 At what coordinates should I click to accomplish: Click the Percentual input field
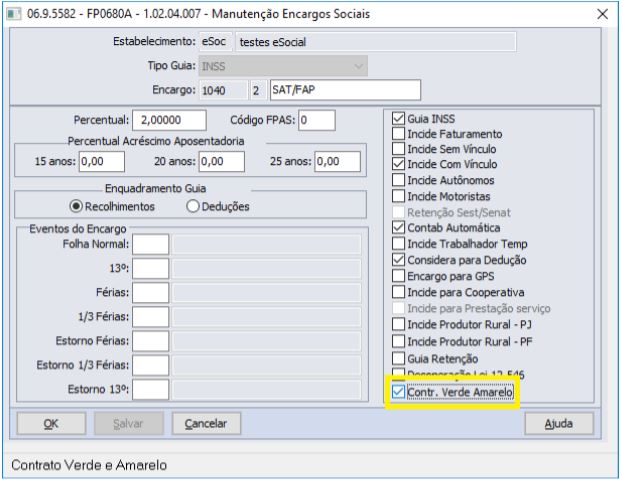coord(169,120)
